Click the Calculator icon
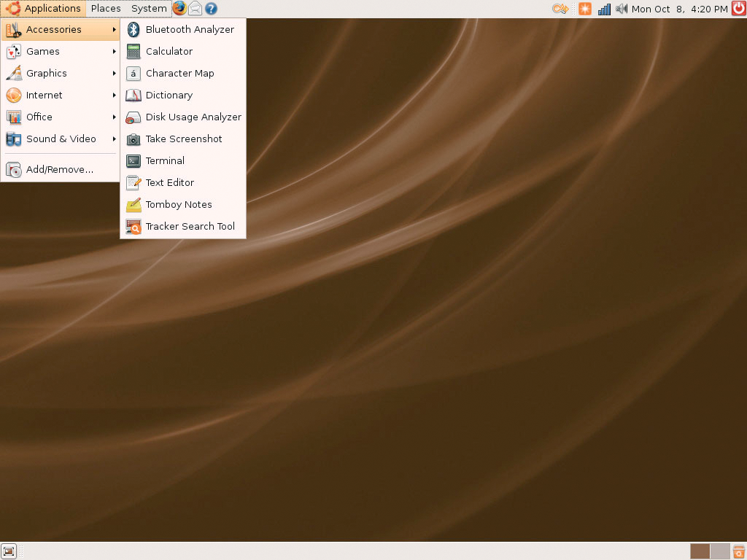 coord(133,52)
